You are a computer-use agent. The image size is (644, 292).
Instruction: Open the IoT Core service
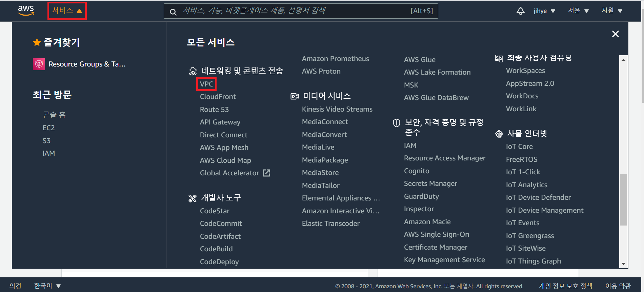pyautogui.click(x=519, y=147)
